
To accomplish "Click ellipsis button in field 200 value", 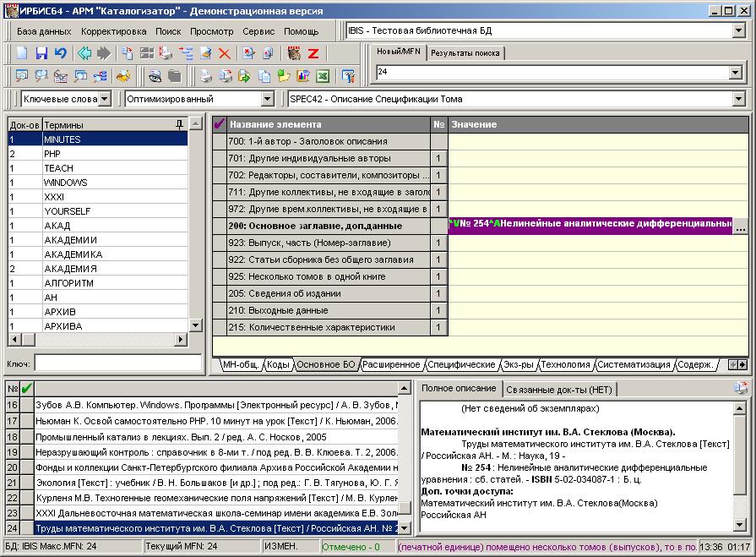I will 740,227.
